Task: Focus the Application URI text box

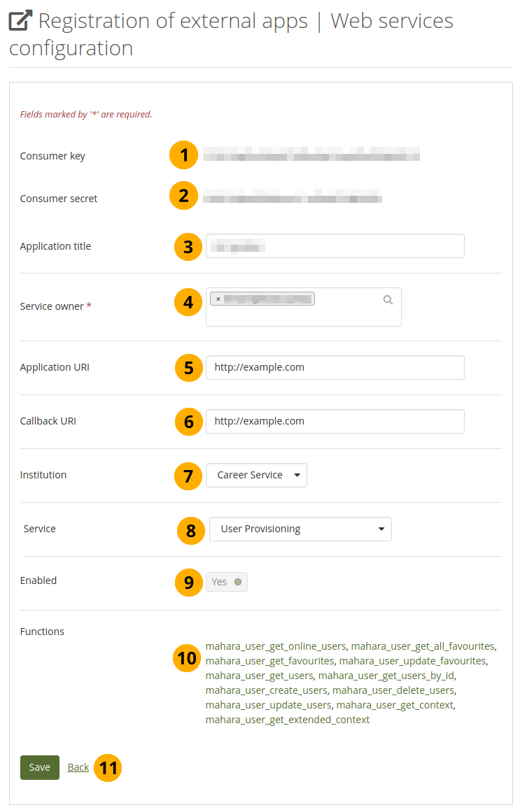Action: tap(335, 367)
